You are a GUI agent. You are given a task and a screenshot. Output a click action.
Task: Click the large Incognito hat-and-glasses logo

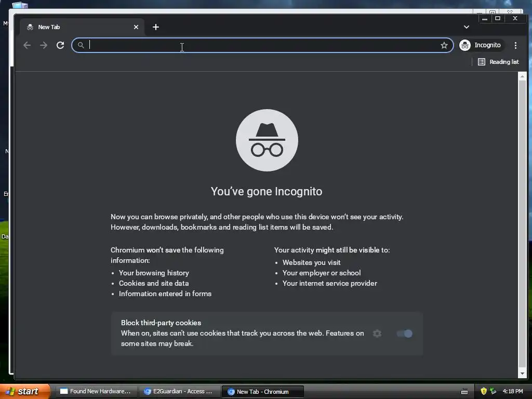[267, 140]
